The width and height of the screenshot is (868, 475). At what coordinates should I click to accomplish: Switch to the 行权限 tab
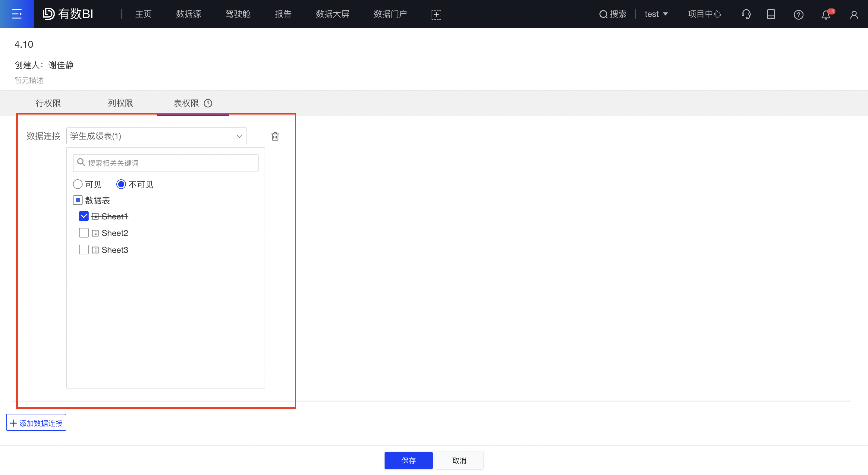click(48, 103)
